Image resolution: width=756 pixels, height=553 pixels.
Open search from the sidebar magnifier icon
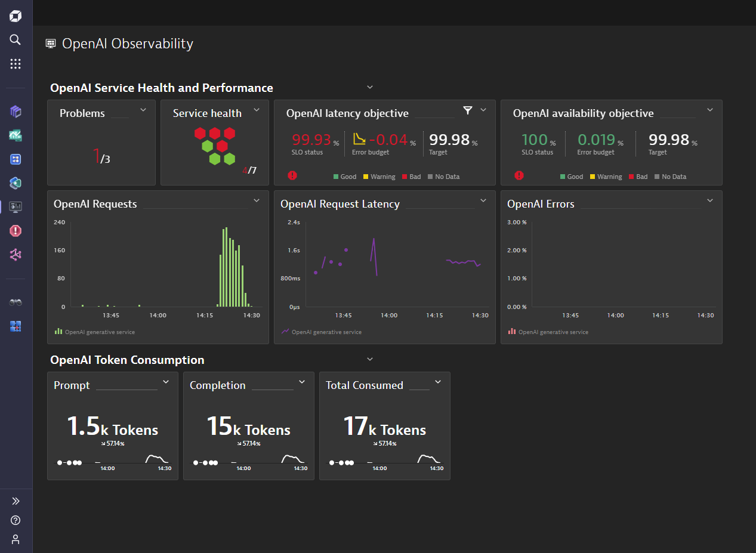[x=15, y=40]
